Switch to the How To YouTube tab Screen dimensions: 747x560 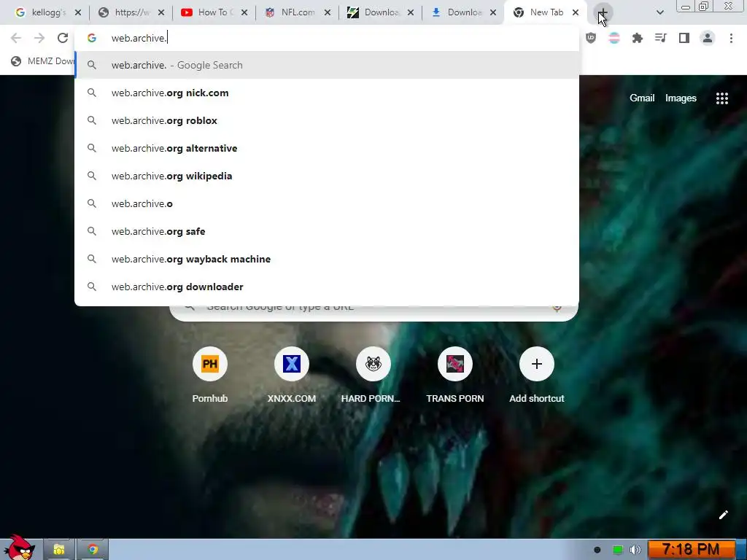point(214,12)
